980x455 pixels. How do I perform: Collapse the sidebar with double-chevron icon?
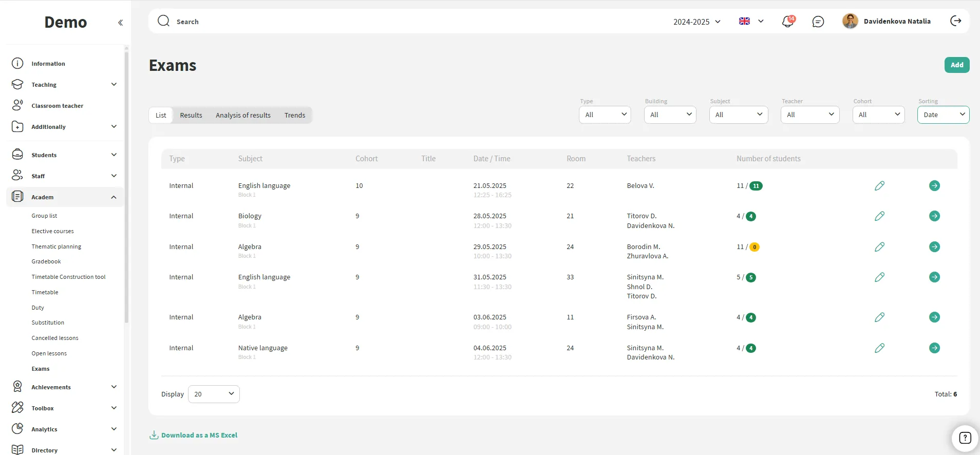120,23
